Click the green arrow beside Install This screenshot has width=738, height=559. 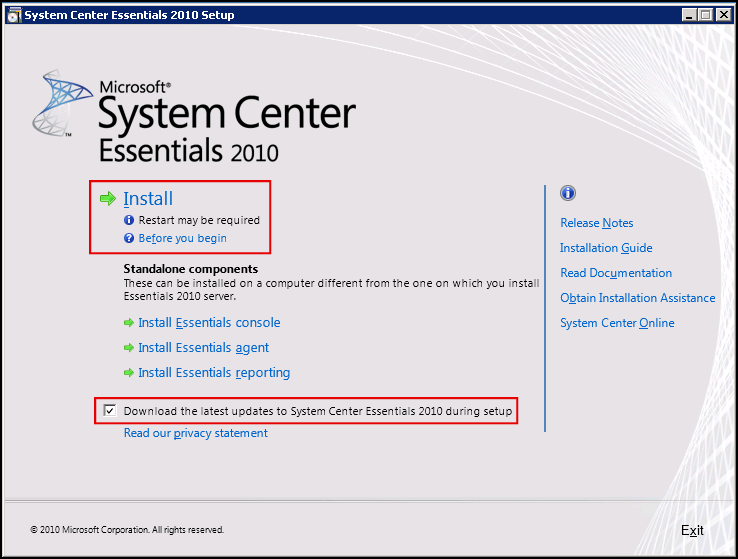pyautogui.click(x=108, y=199)
